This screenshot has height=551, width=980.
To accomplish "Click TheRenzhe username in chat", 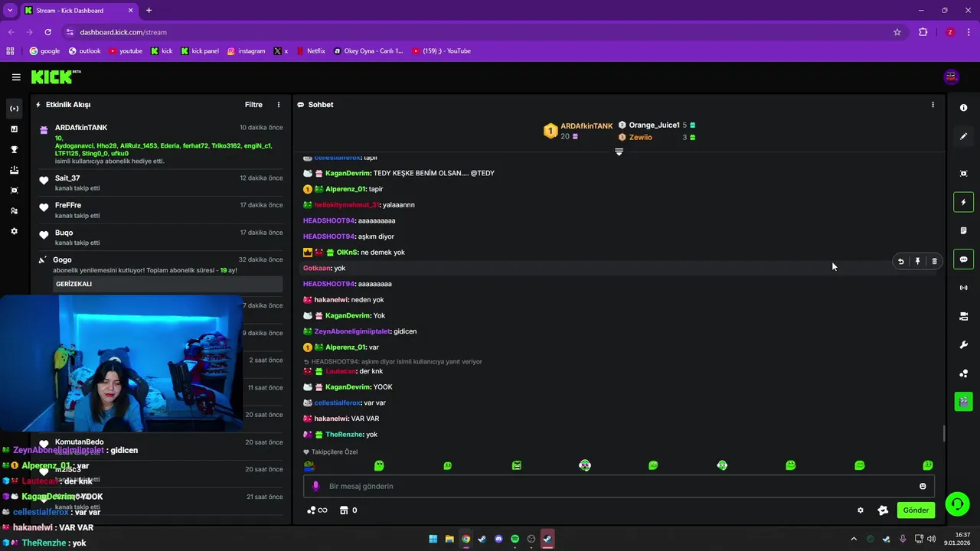I will click(x=344, y=435).
